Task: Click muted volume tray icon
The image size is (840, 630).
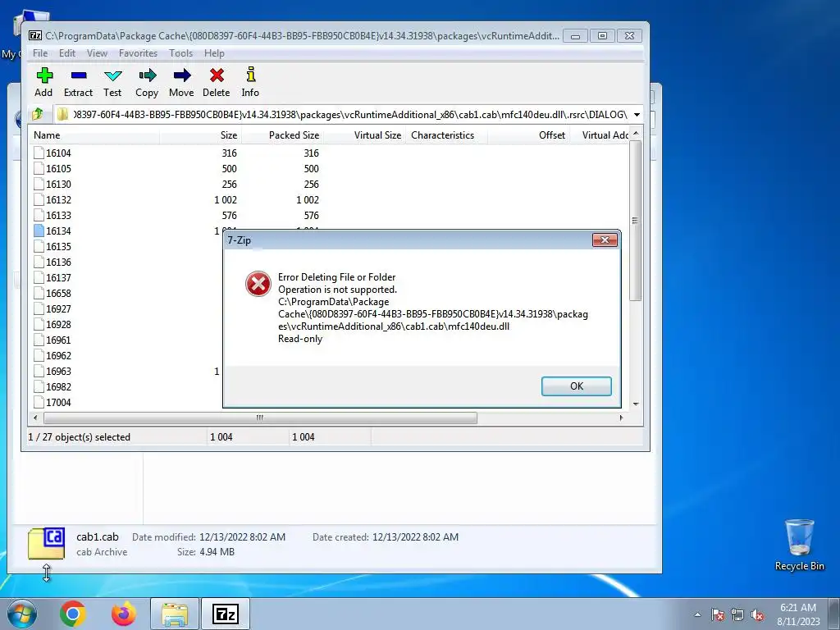Action: 757,615
